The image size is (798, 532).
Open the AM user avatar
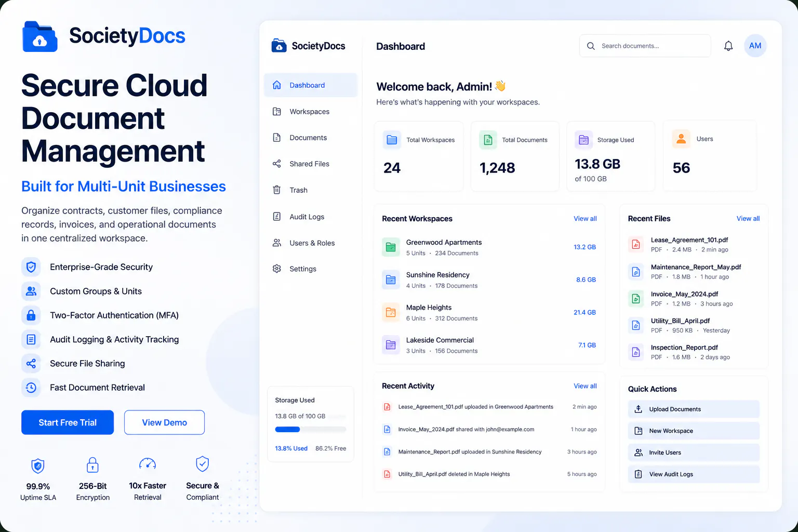755,46
